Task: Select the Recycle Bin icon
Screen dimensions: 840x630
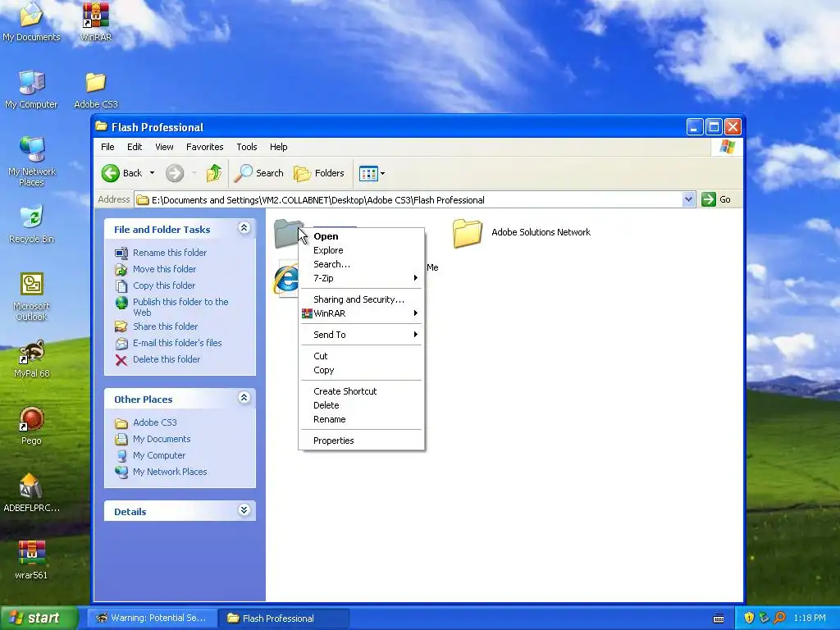Action: point(31,224)
